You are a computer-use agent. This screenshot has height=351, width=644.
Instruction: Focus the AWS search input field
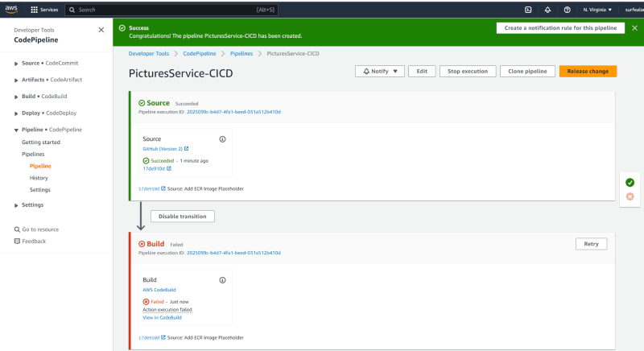[171, 10]
